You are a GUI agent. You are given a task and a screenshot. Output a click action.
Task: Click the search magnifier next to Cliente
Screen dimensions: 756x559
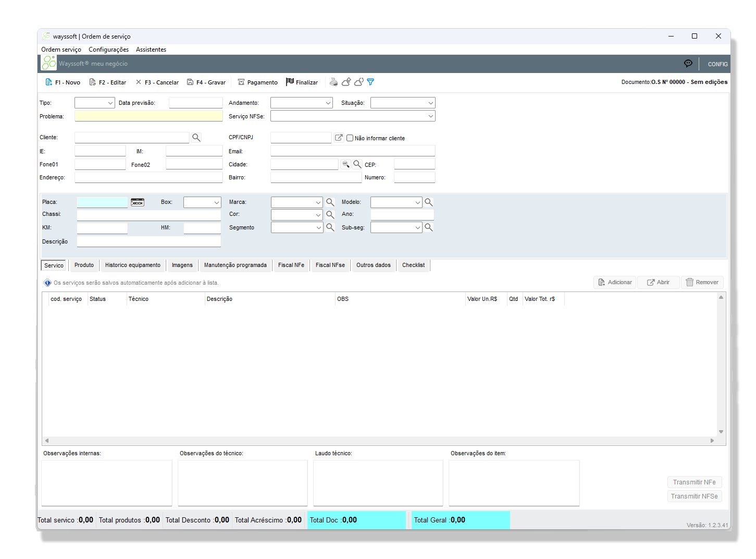point(196,138)
